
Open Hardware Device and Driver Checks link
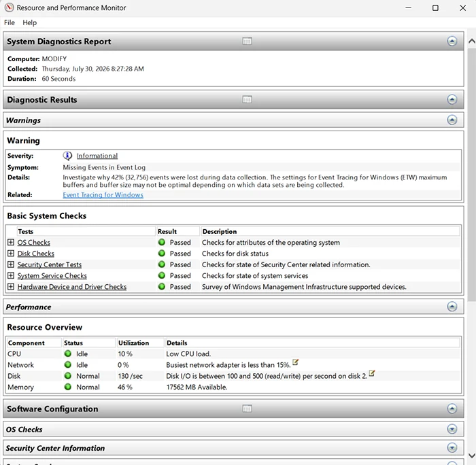(x=72, y=287)
